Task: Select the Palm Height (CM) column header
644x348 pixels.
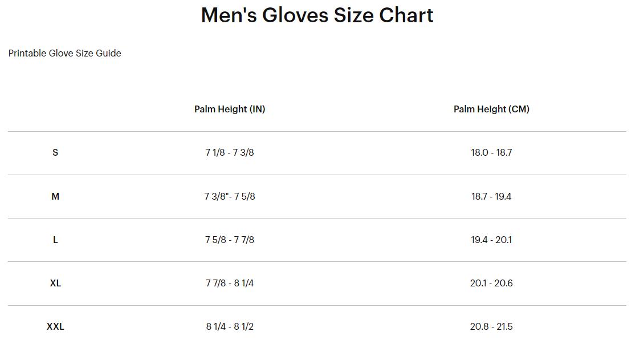Action: pyautogui.click(x=491, y=109)
